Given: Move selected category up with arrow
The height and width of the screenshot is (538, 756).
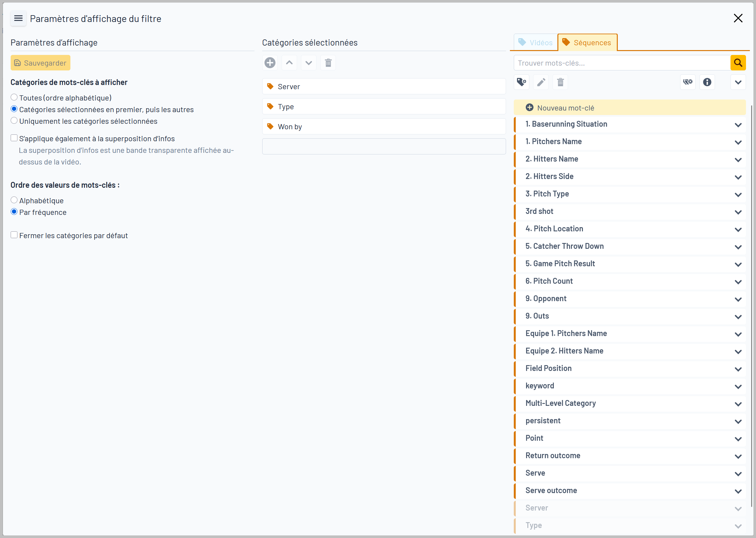Looking at the screenshot, I should point(289,63).
